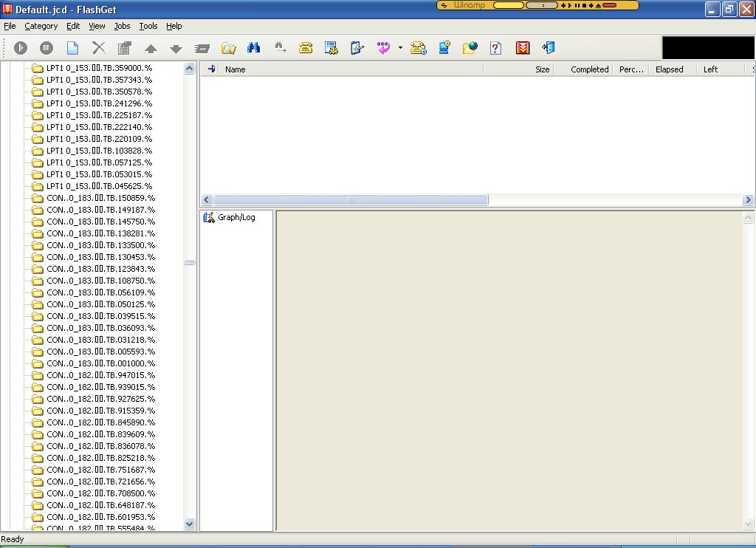Click the yellow telephone dial icon
756x548 pixels.
[306, 48]
